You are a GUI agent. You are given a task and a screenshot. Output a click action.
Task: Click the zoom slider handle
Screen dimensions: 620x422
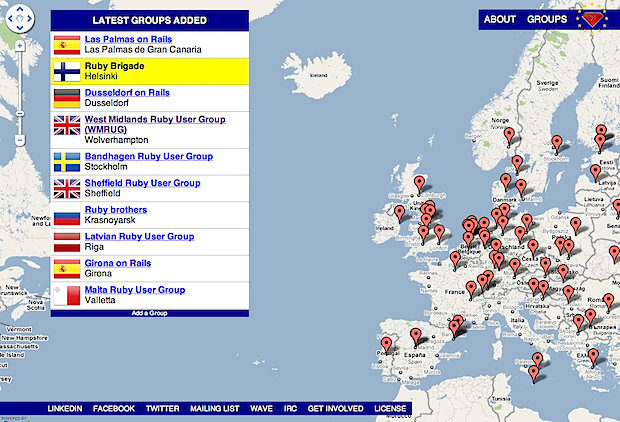(x=20, y=114)
